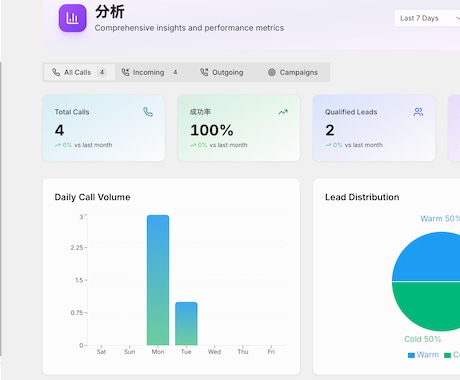Screen dimensions: 460x380
Task: Click the 0% vs last month text in Total Calls
Action: point(84,145)
